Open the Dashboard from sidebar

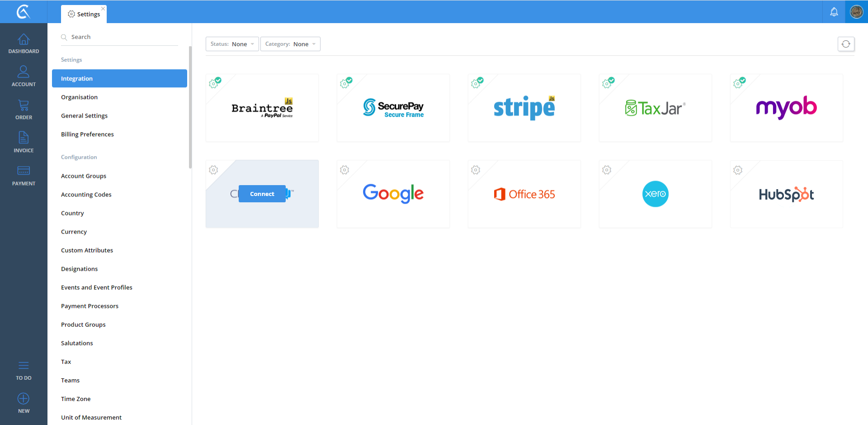click(x=24, y=43)
